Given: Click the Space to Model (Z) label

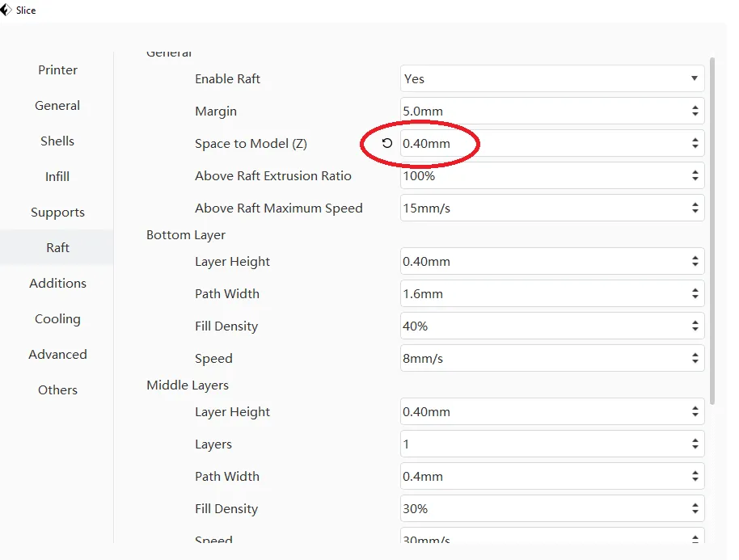Looking at the screenshot, I should (x=251, y=143).
